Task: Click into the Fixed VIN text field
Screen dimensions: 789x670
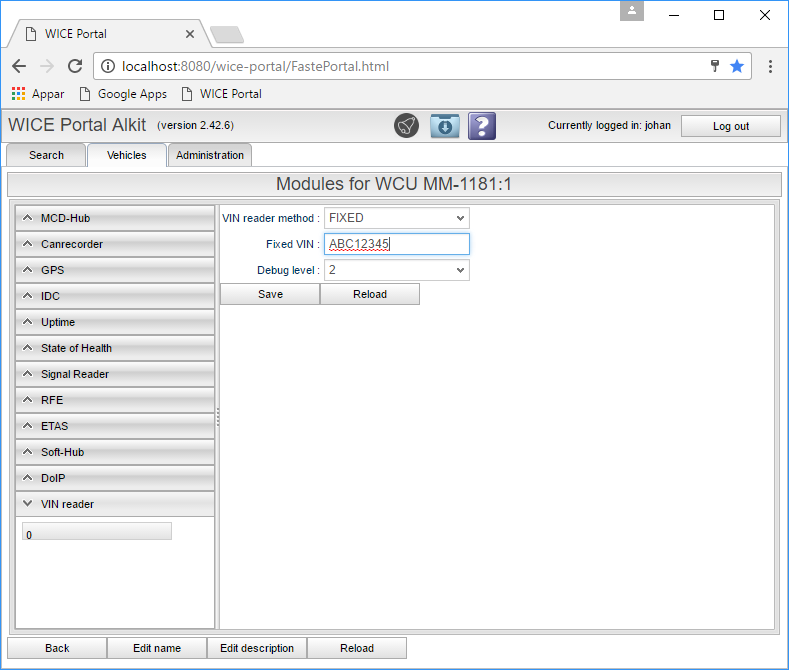Action: [396, 244]
